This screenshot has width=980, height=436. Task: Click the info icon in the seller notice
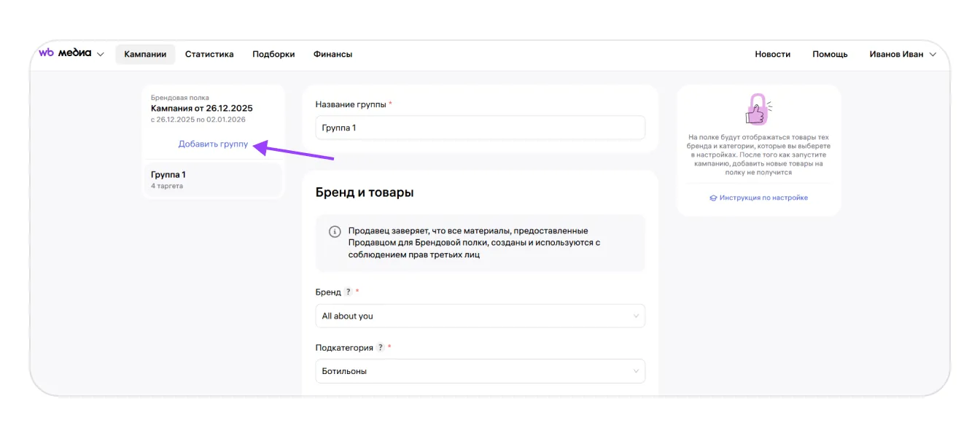coord(335,232)
